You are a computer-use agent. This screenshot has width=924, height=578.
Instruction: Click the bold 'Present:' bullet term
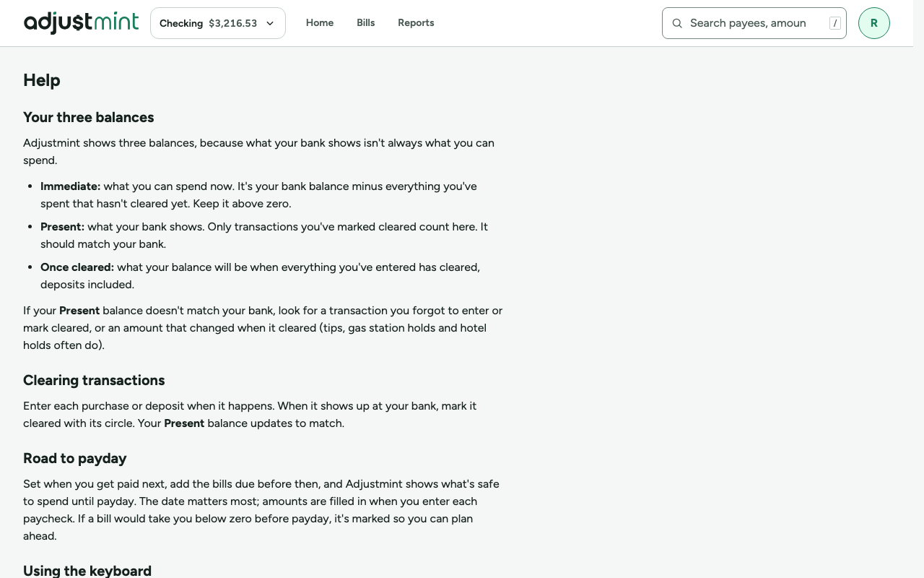[62, 227]
